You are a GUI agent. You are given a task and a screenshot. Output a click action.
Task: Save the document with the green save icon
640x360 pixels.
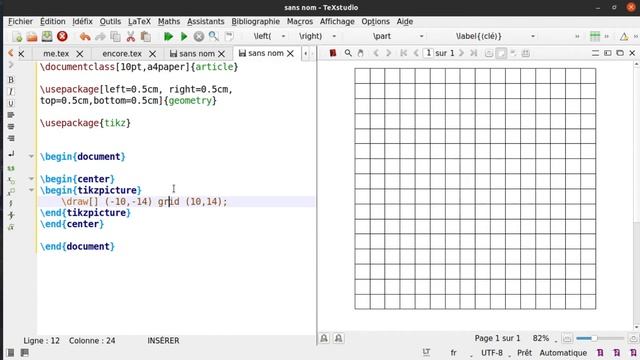point(47,36)
